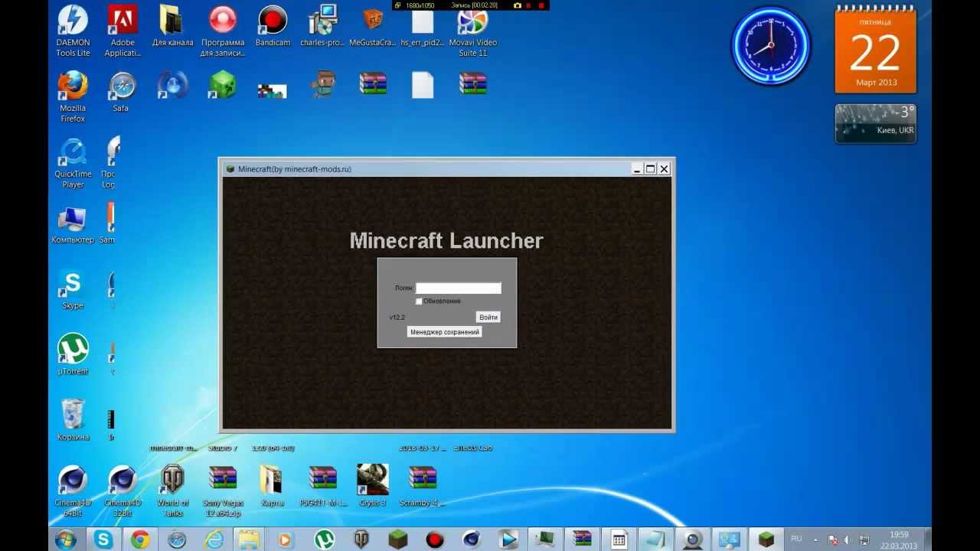Open Менеджер сохранений in the launcher
980x551 pixels.
[x=445, y=332]
